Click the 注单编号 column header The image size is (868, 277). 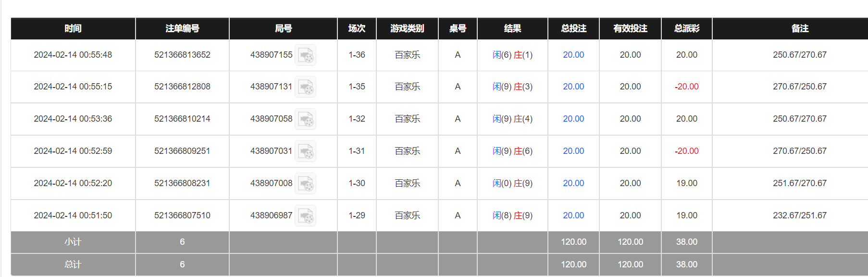click(x=182, y=28)
